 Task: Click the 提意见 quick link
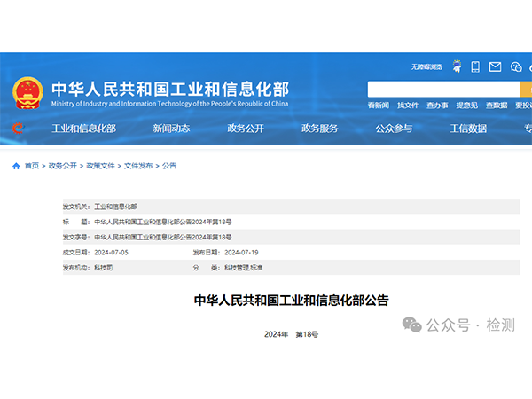467,106
